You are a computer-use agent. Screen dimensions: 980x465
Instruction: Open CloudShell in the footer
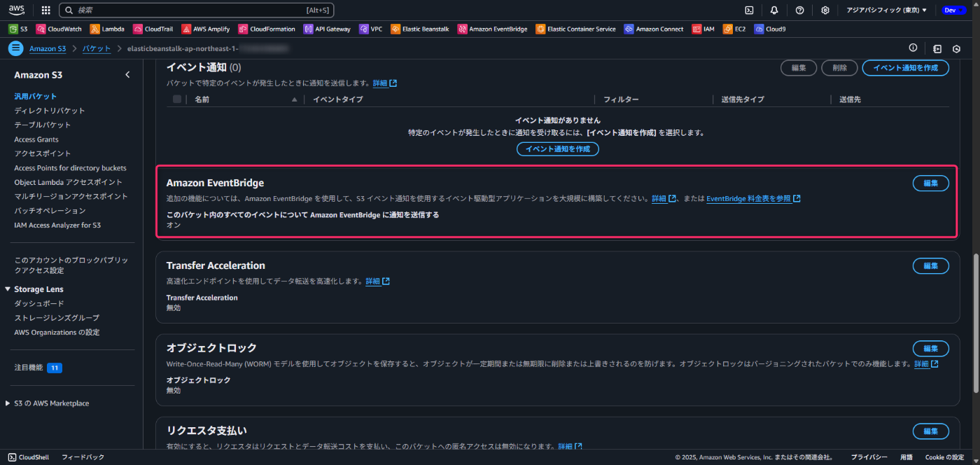pyautogui.click(x=29, y=457)
